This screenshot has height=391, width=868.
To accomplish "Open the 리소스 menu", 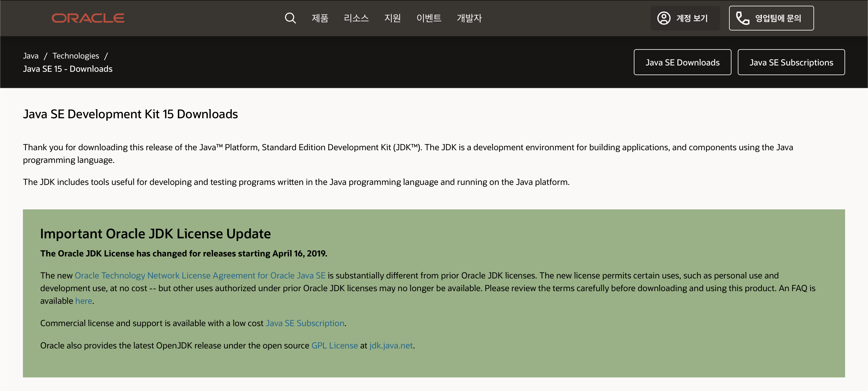I will pos(356,18).
